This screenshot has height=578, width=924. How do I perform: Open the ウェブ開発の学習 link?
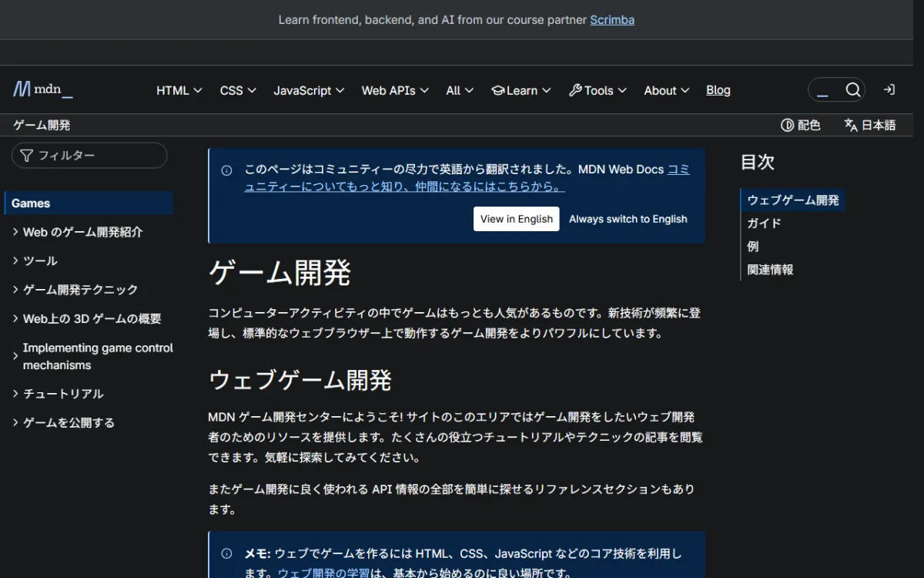click(323, 573)
